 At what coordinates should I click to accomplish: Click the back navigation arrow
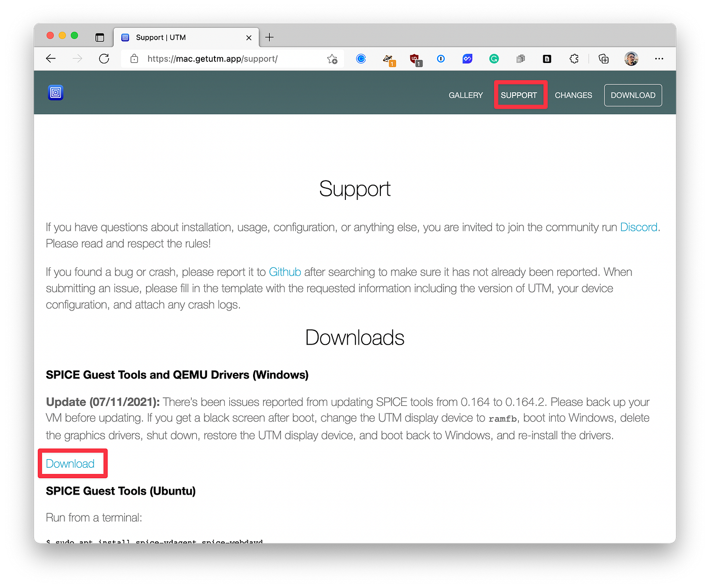point(51,58)
